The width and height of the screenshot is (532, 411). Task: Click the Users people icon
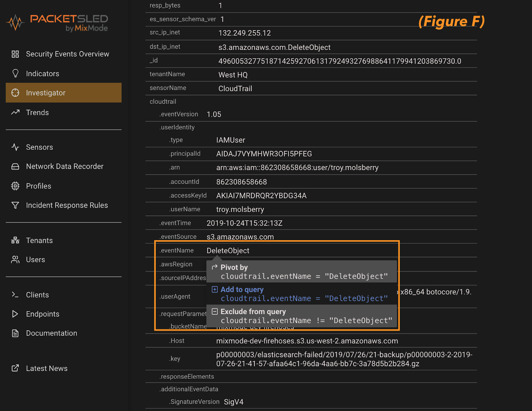15,260
